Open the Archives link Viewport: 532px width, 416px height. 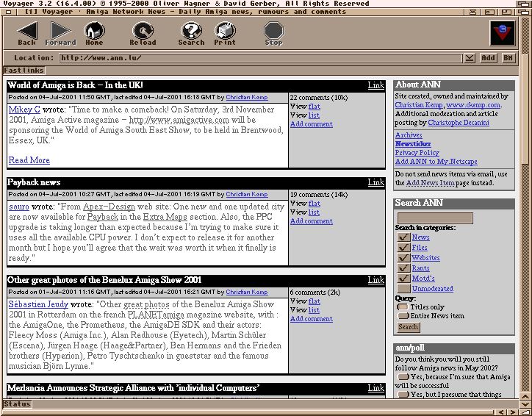pyautogui.click(x=409, y=135)
